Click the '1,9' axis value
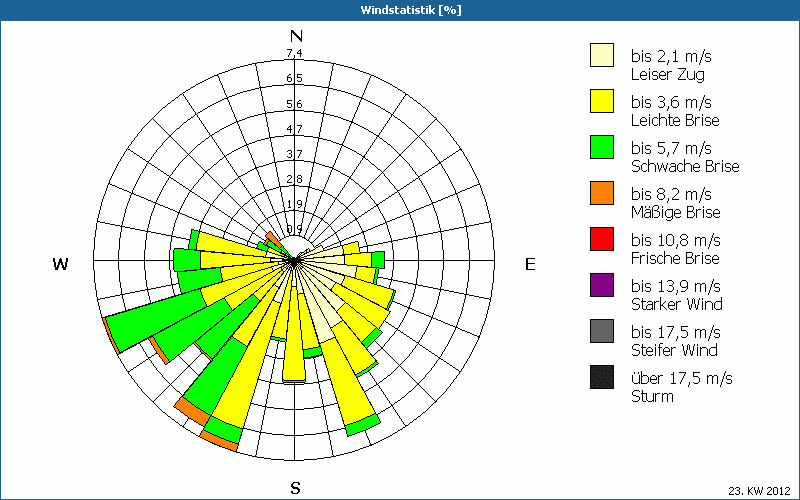 [x=294, y=204]
